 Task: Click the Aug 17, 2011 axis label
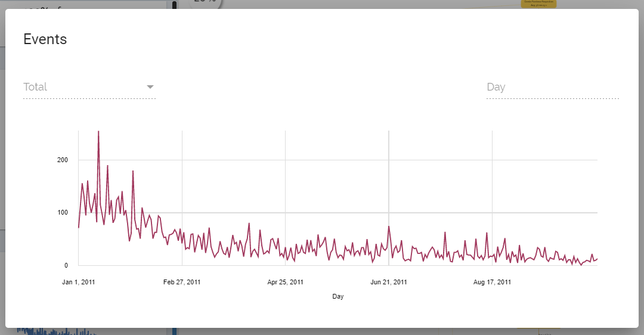(492, 282)
